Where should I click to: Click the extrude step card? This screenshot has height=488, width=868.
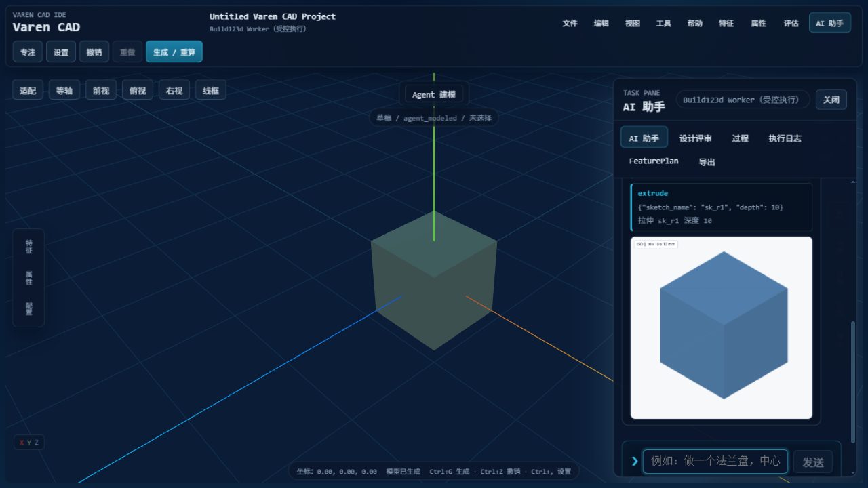pyautogui.click(x=722, y=207)
